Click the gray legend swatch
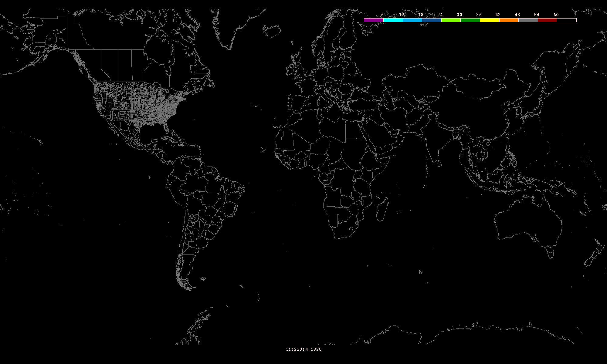The image size is (607, 364). [x=528, y=20]
